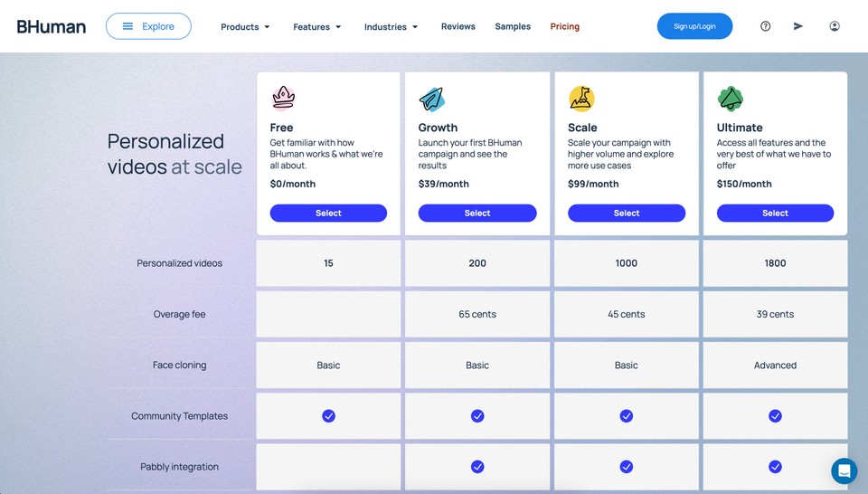Click Community Templates checkmark for Growth plan
Screen dimensions: 868x494
pos(477,416)
